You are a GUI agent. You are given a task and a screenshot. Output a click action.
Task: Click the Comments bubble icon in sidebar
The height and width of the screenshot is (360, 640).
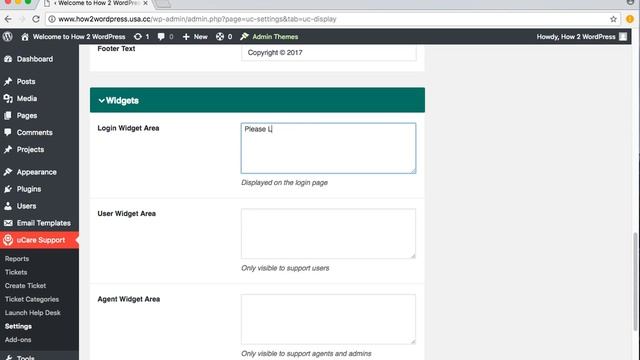[x=8, y=132]
